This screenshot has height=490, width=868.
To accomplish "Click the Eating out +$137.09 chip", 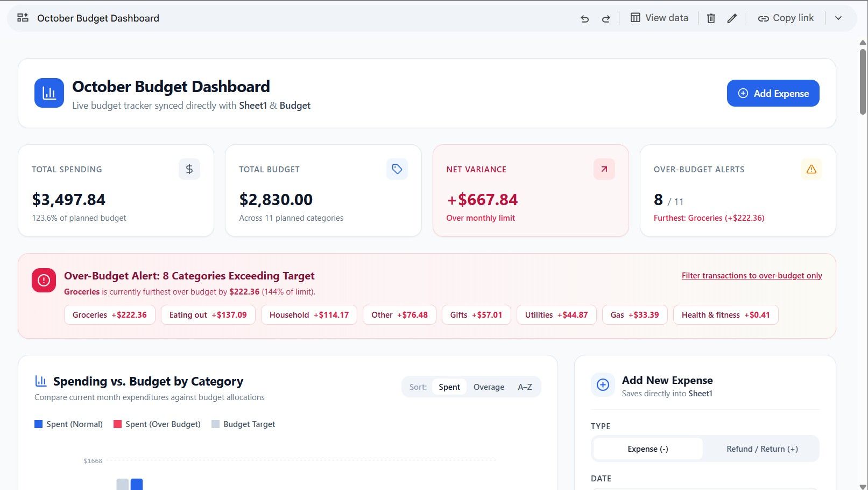I will pos(208,315).
